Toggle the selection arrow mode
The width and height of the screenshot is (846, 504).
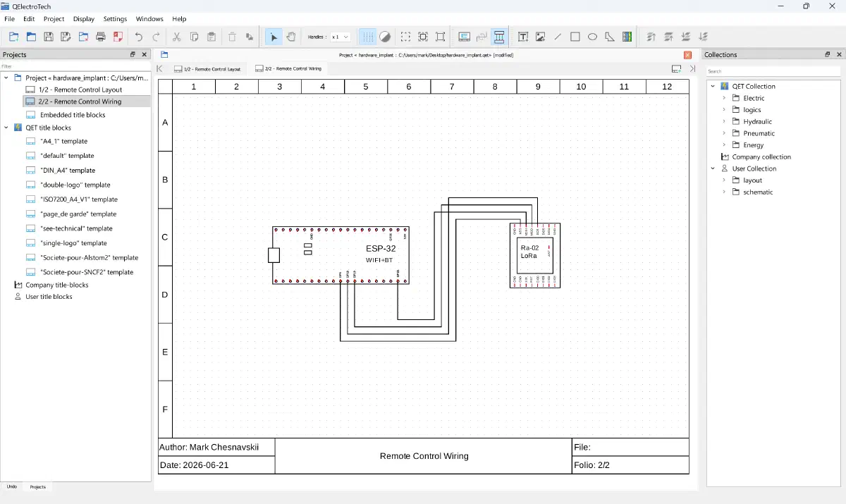point(274,37)
